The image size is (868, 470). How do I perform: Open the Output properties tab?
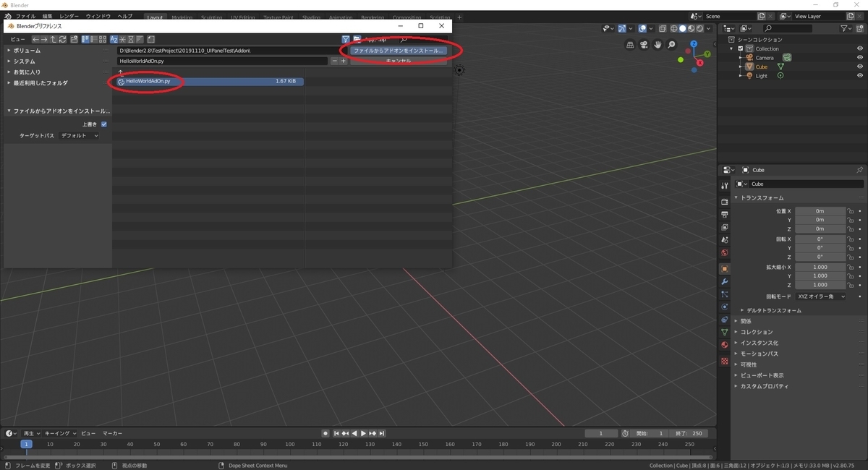(725, 215)
